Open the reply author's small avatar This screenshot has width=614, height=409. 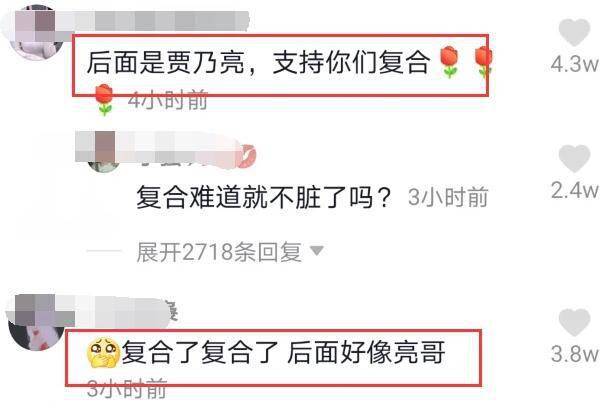tap(104, 159)
